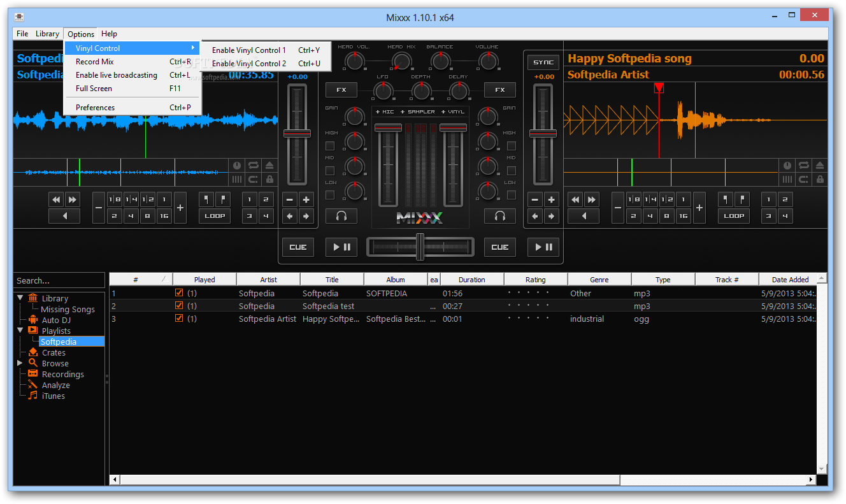
Task: Select Enable live broadcasting menu entry
Action: click(133, 75)
